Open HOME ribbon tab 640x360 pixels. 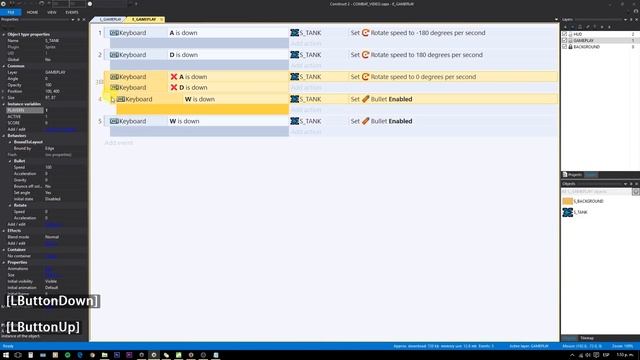tap(32, 12)
